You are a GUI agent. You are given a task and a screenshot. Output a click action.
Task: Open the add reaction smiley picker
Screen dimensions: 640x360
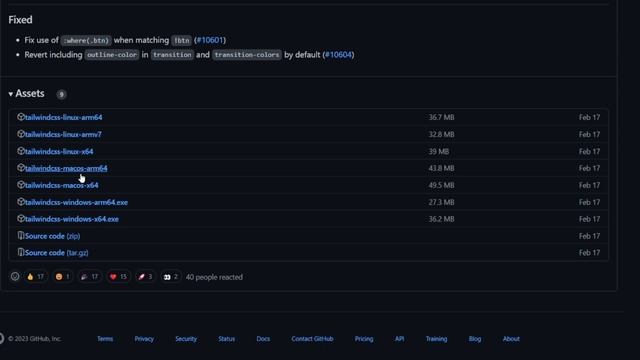click(15, 277)
